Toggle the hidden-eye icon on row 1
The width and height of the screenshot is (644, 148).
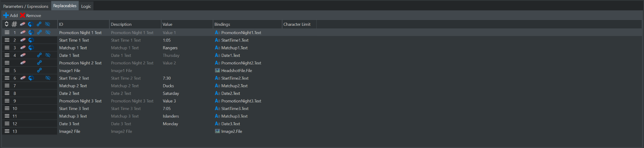tap(48, 32)
